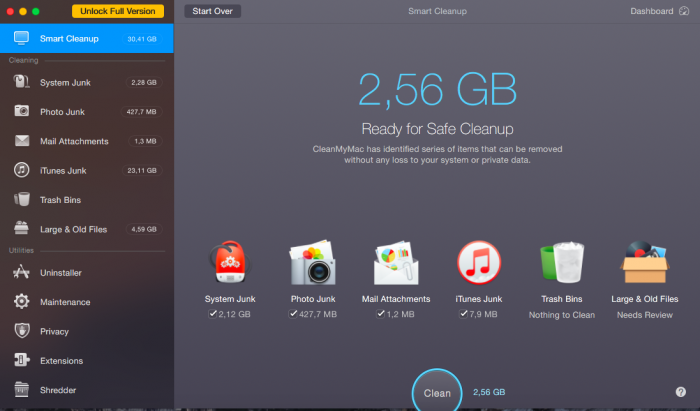Click the Uninstaller sidebar icon

tap(21, 272)
